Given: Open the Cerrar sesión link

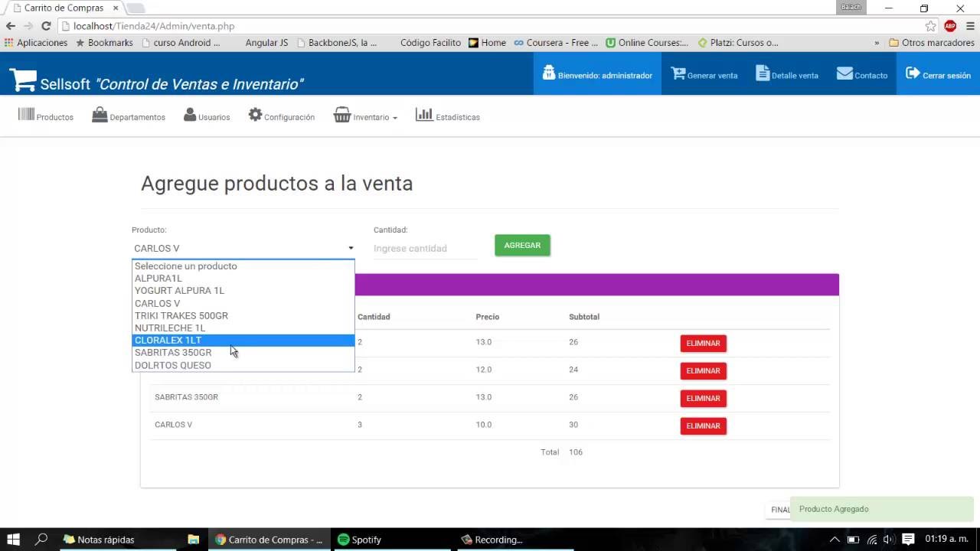Looking at the screenshot, I should [938, 74].
